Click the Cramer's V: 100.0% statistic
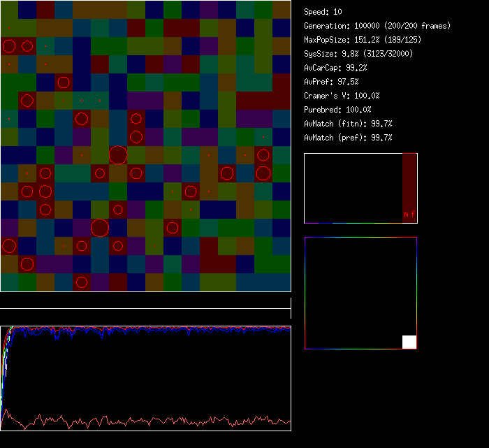This screenshot has width=489, height=448. pyautogui.click(x=342, y=96)
